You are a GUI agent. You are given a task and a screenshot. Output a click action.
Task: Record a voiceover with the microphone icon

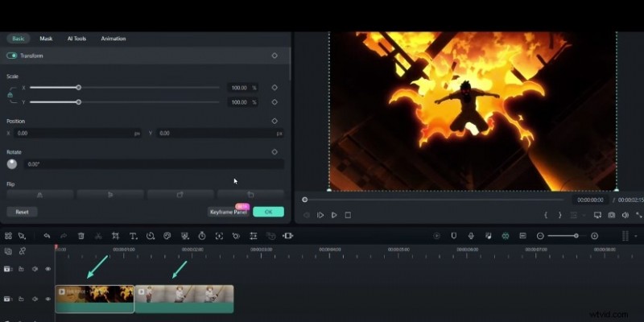click(471, 236)
